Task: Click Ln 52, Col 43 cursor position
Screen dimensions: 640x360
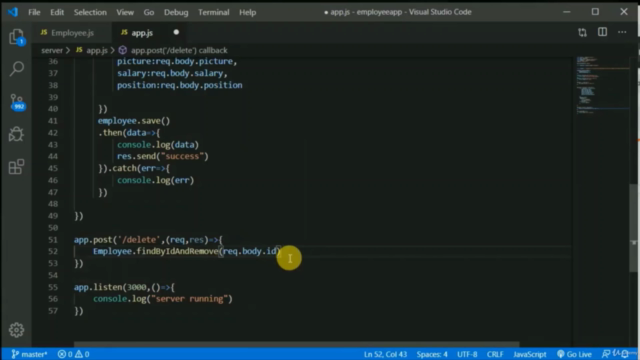Action: tap(385, 354)
